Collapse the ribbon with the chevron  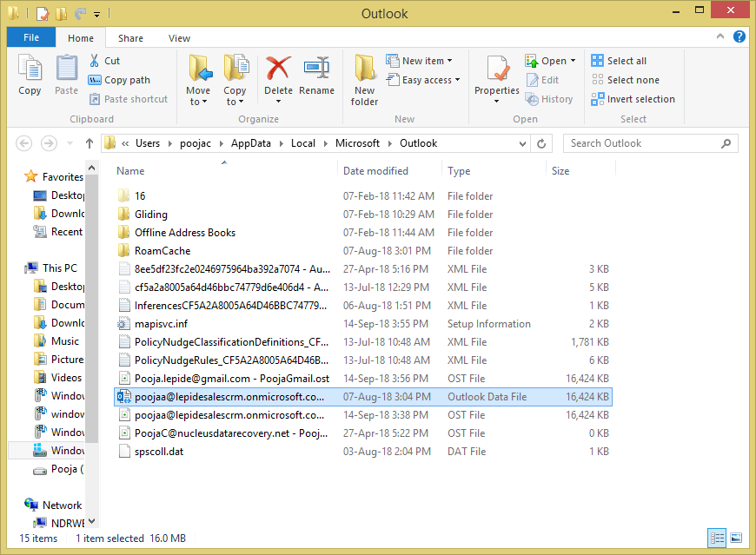click(x=720, y=36)
